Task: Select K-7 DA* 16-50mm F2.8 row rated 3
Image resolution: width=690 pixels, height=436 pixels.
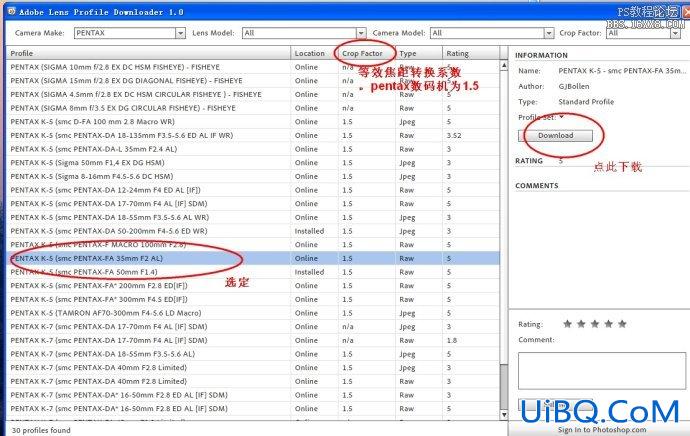Action: (x=253, y=395)
